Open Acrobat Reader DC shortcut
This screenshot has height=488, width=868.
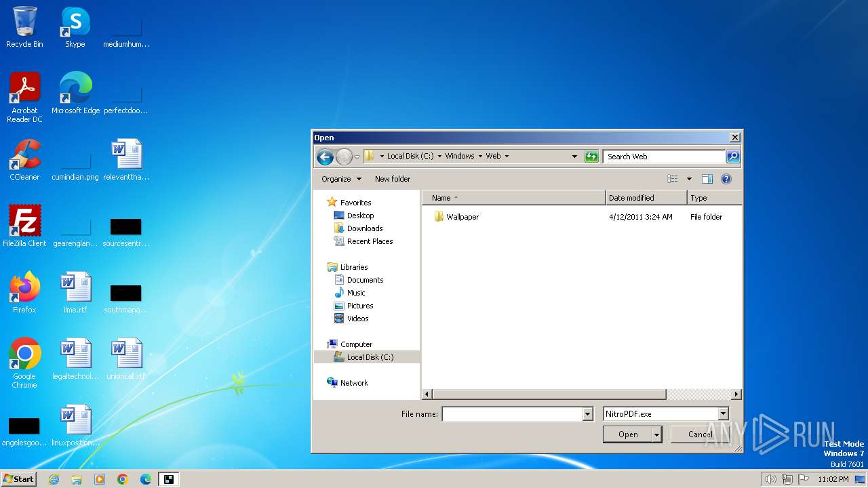click(x=24, y=98)
